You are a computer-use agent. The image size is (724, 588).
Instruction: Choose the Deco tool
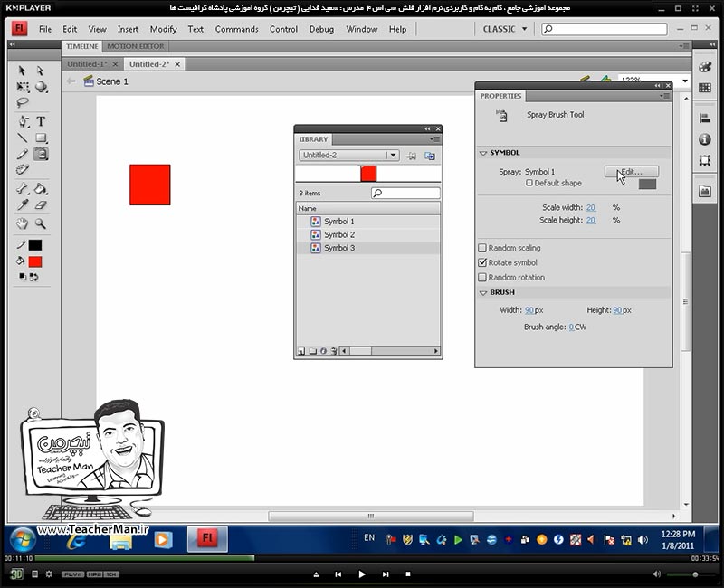(x=22, y=169)
